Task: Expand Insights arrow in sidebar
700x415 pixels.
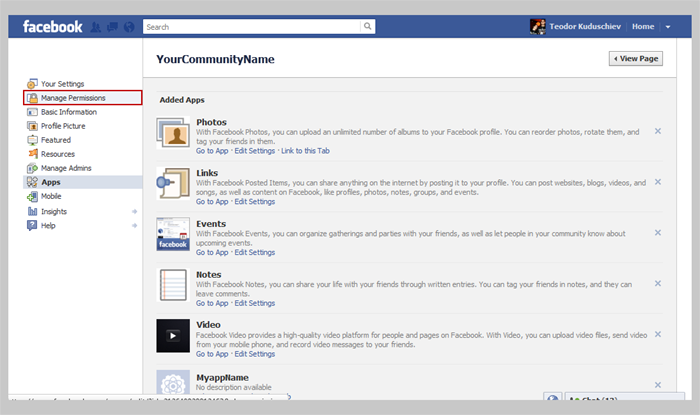Action: click(134, 212)
